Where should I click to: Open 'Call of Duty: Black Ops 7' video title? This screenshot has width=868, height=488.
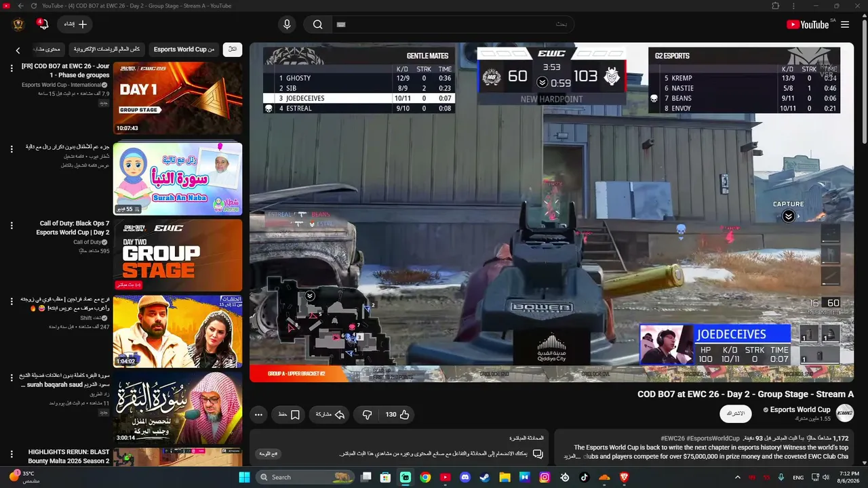click(74, 228)
